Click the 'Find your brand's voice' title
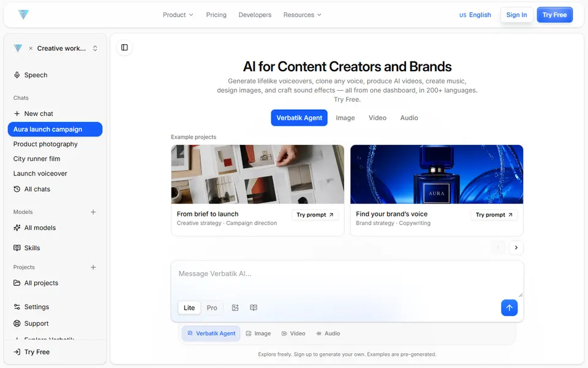 tap(391, 214)
